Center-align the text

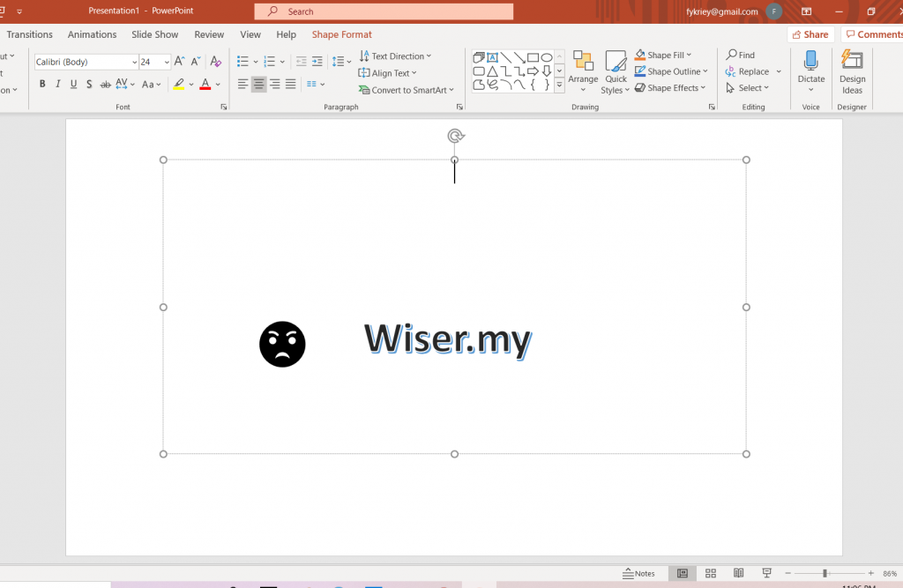click(x=259, y=84)
